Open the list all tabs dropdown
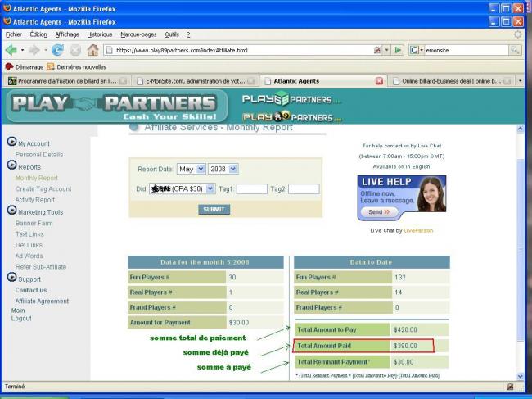The height and width of the screenshot is (399, 532). click(520, 81)
